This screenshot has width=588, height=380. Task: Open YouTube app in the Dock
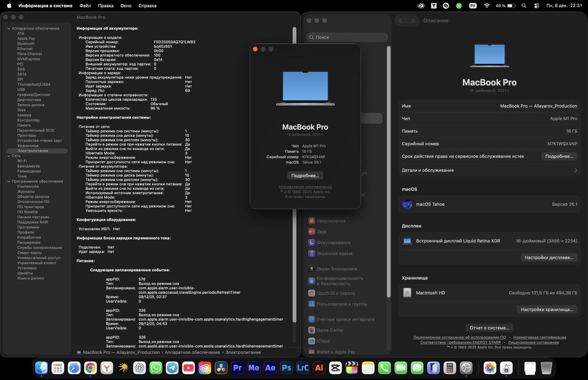pyautogui.click(x=188, y=368)
